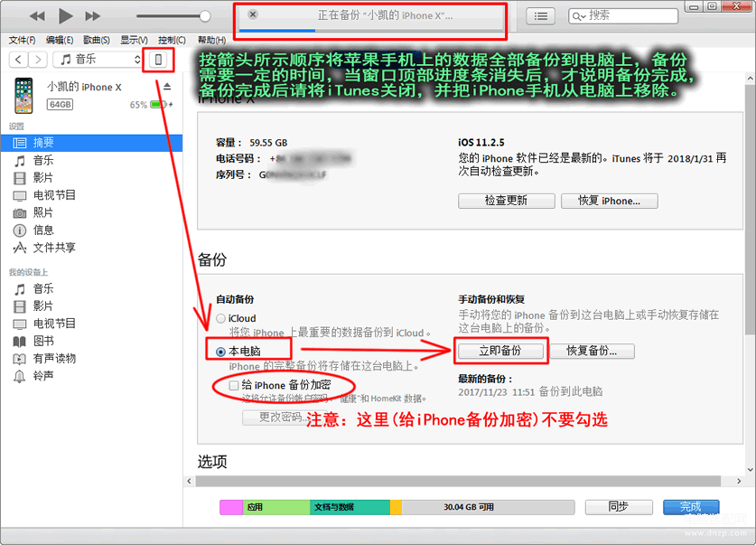This screenshot has height=545, width=756.
Task: Open the 音乐 media type dropdown
Action: [x=98, y=60]
